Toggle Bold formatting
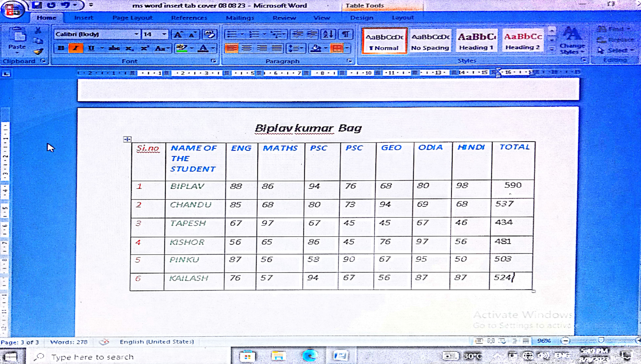This screenshot has width=641, height=364. click(x=61, y=48)
